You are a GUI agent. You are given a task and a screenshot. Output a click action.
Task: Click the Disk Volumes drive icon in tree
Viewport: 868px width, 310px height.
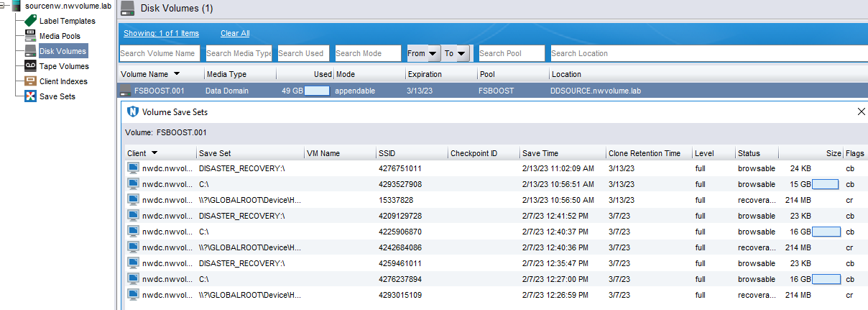coord(30,51)
